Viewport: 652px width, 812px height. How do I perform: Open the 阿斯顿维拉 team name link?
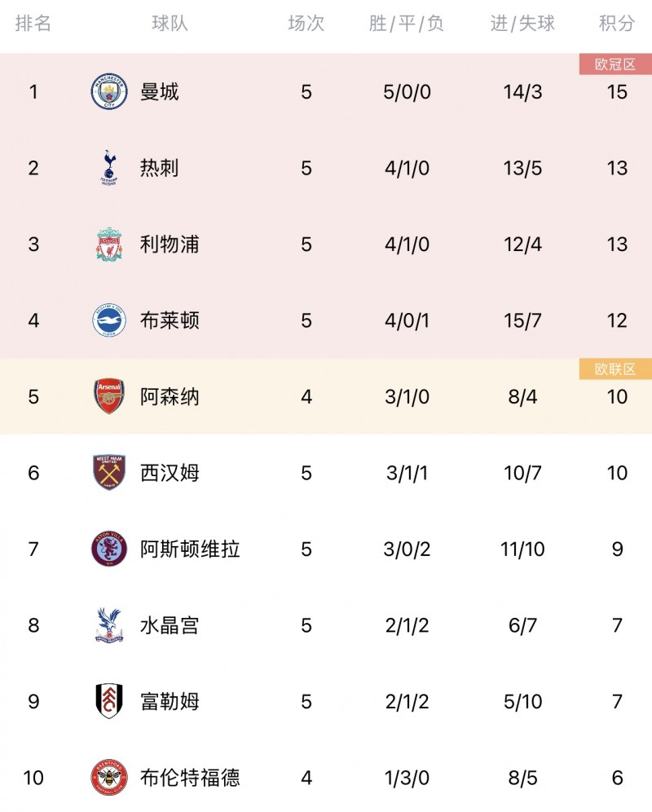pyautogui.click(x=190, y=549)
